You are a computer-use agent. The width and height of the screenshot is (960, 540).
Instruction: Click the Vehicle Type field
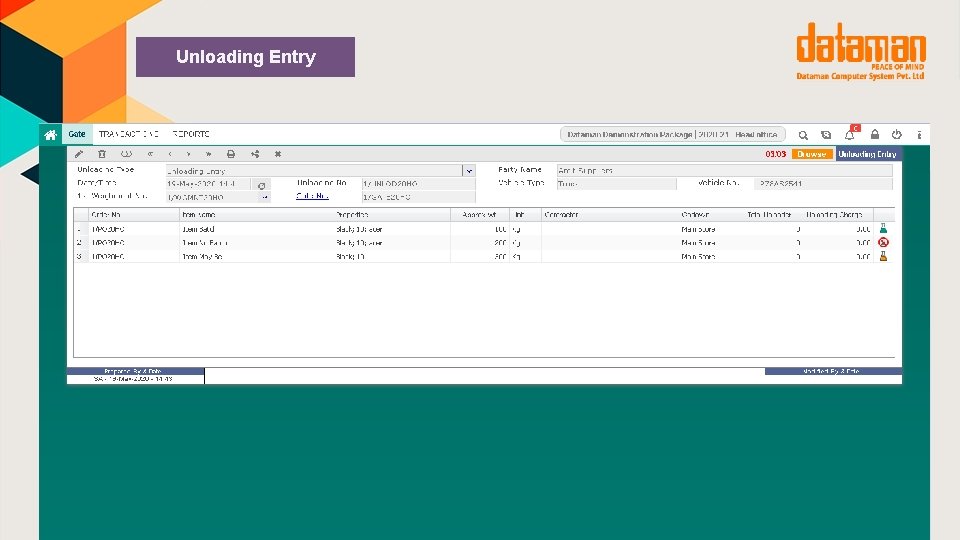coord(617,184)
